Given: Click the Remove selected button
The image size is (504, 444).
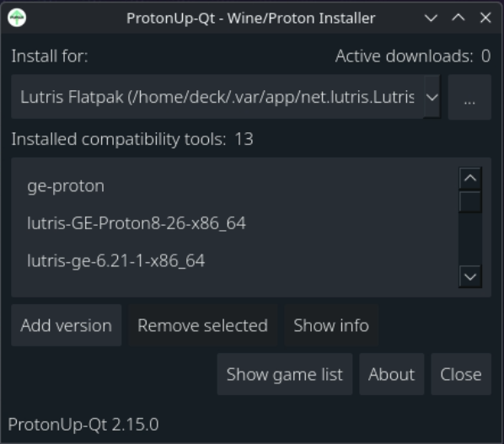Looking at the screenshot, I should click(202, 325).
